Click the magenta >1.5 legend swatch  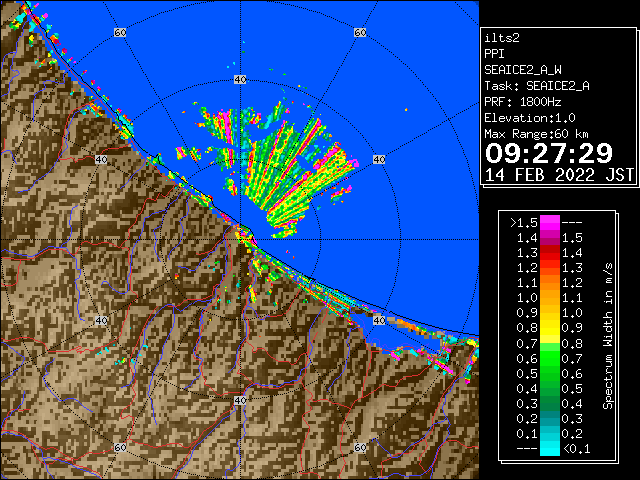[x=549, y=222]
